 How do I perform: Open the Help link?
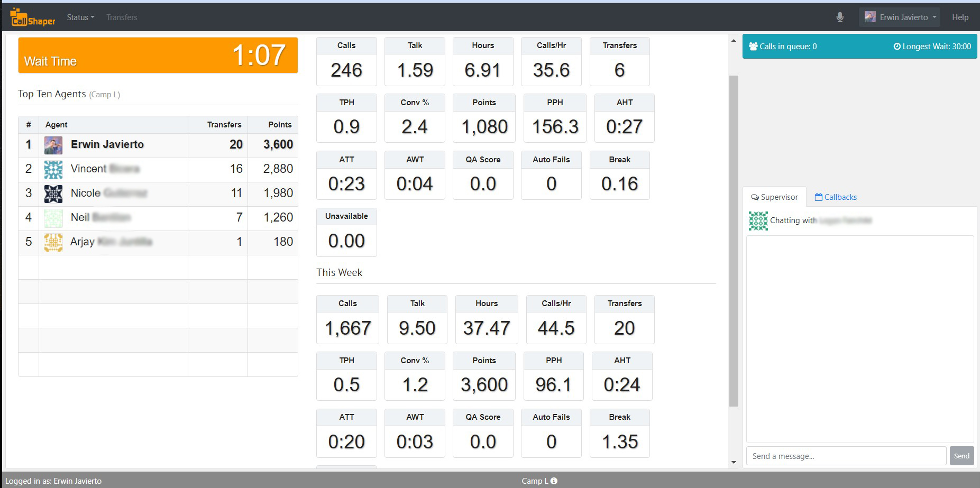click(x=960, y=17)
